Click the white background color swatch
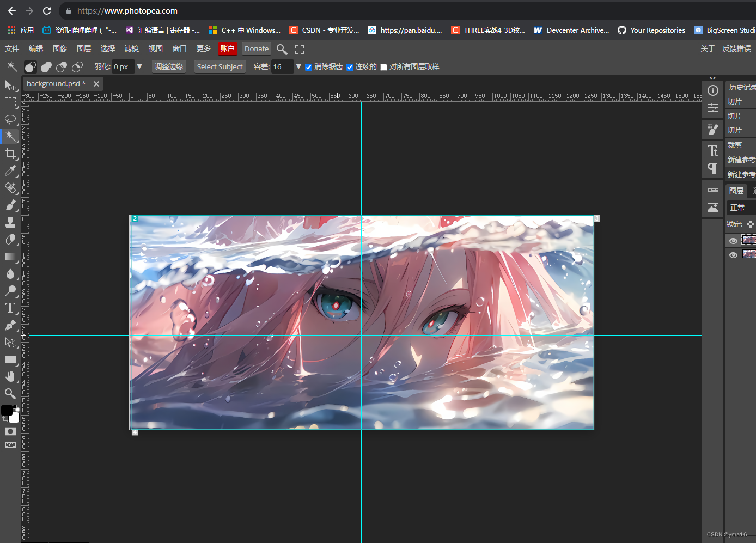The width and height of the screenshot is (756, 543). point(15,419)
